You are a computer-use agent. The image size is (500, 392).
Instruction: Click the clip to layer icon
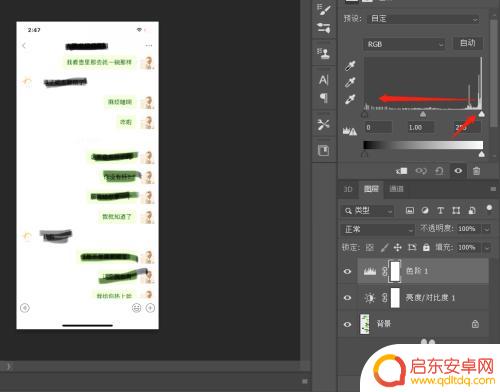402,171
